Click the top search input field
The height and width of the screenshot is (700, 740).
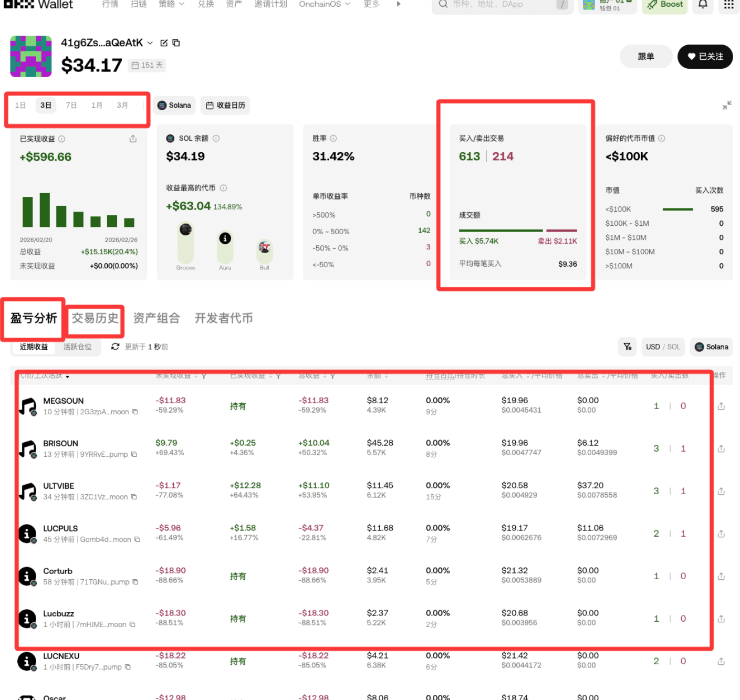(x=499, y=5)
